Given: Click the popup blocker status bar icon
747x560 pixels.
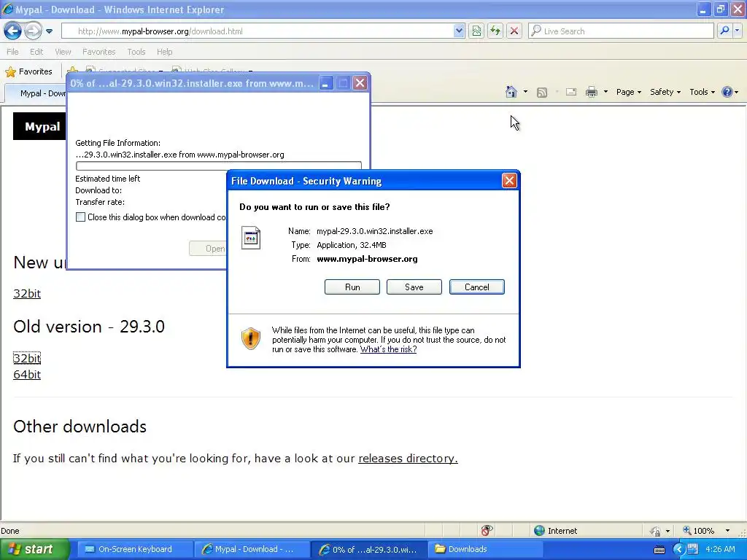Looking at the screenshot, I should click(487, 531).
